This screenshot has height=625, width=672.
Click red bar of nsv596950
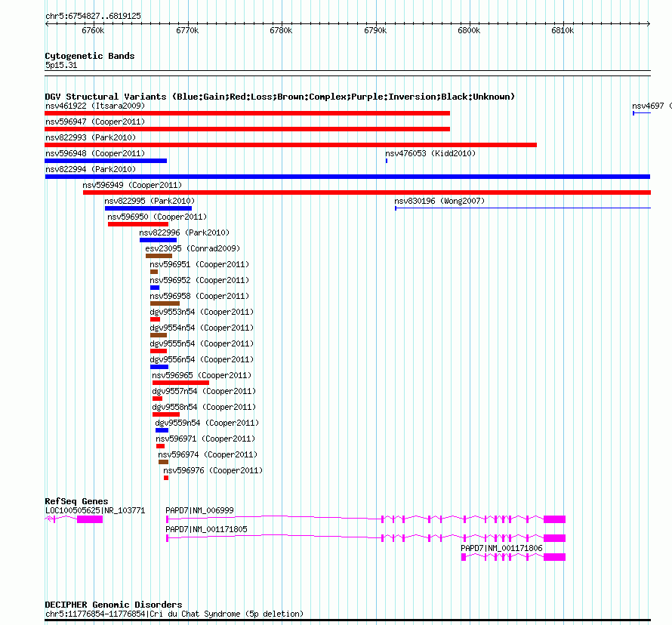point(138,224)
